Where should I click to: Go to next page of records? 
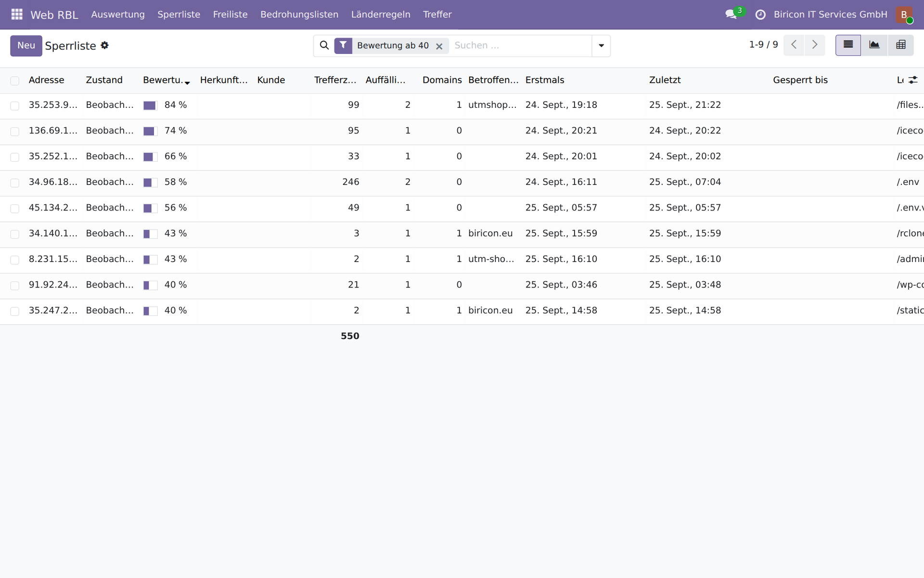point(814,45)
